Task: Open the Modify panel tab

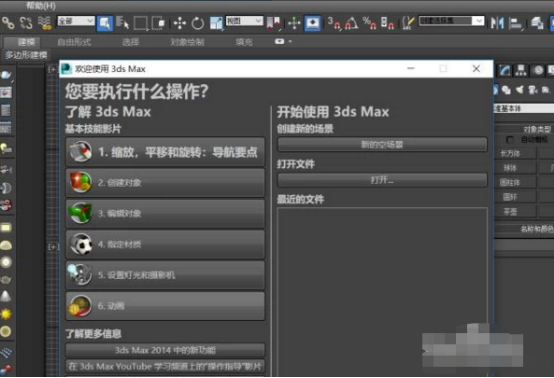Action: [x=505, y=71]
